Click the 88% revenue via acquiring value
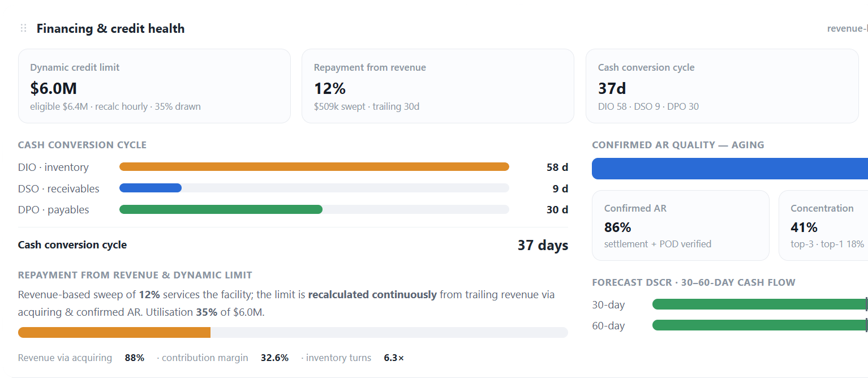Screen dimensions: 868x378 135,358
